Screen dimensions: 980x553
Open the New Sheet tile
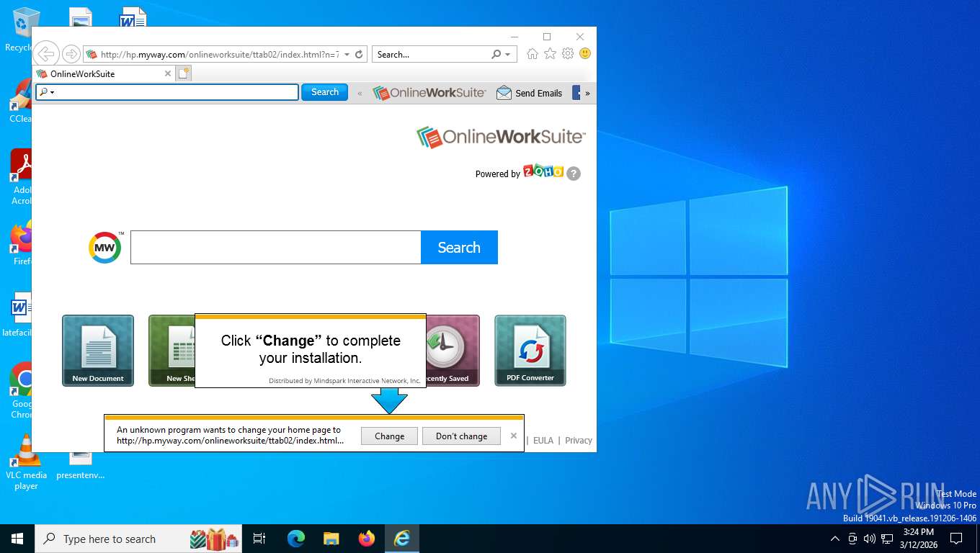tap(171, 351)
